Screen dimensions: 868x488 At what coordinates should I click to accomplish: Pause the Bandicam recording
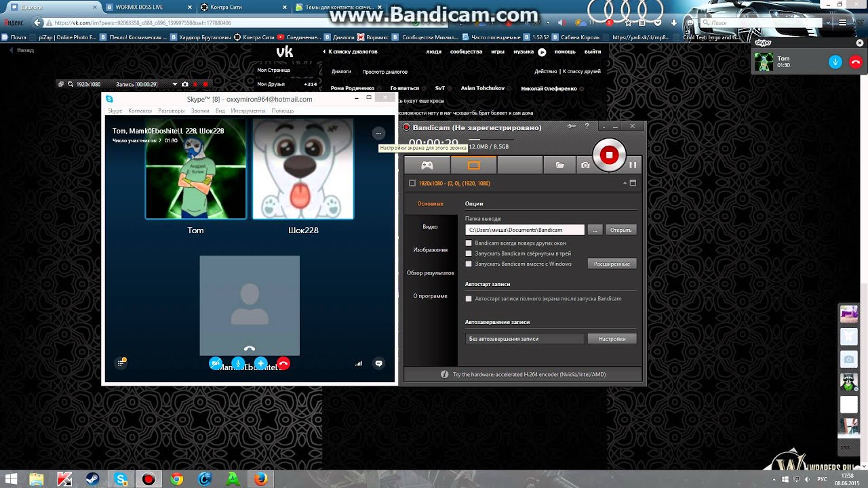point(633,165)
